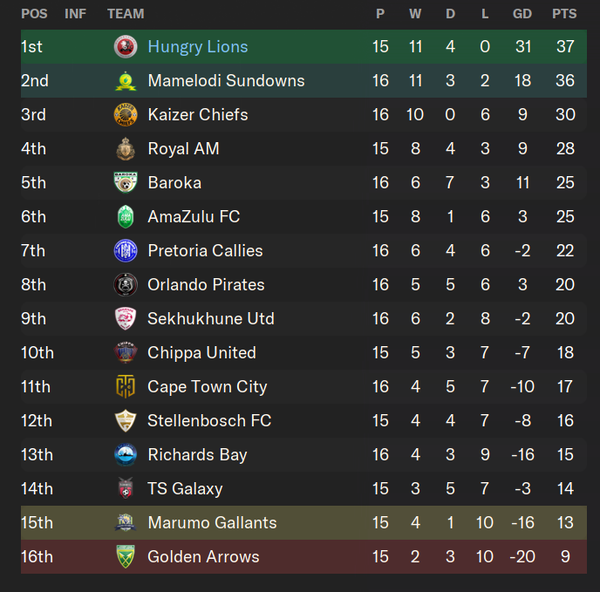The image size is (600, 592).
Task: Open the Sekhukhune Utd team name
Action: click(x=211, y=318)
